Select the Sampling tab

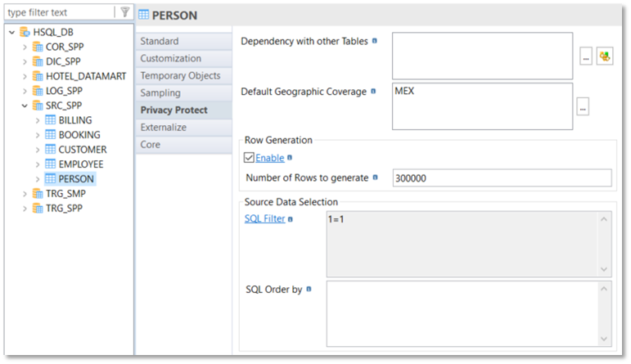[184, 93]
